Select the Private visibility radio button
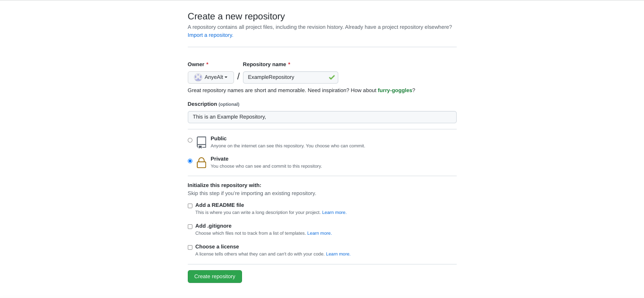This screenshot has width=644, height=298. coord(190,161)
